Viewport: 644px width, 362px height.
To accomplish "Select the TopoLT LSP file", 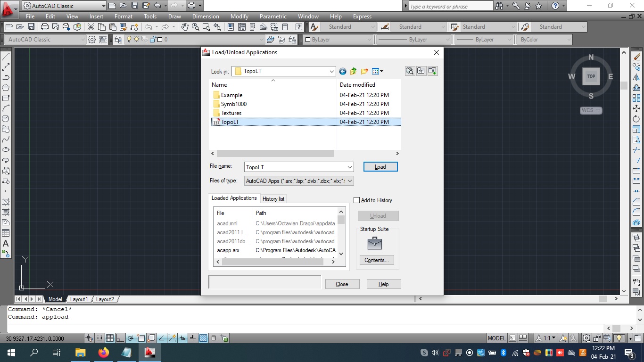I will coord(230,122).
